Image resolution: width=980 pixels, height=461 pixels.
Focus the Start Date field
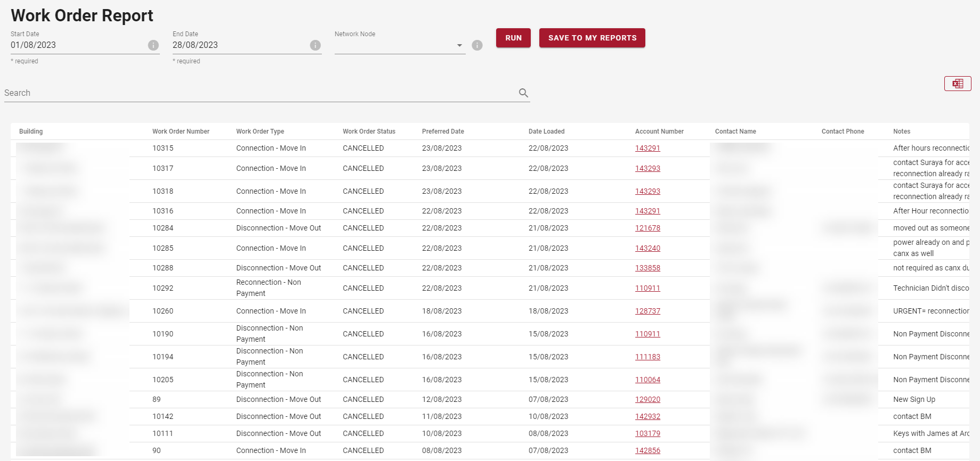pyautogui.click(x=77, y=45)
